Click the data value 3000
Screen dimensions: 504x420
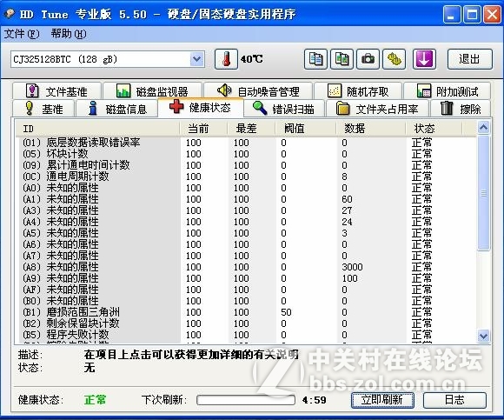352,267
